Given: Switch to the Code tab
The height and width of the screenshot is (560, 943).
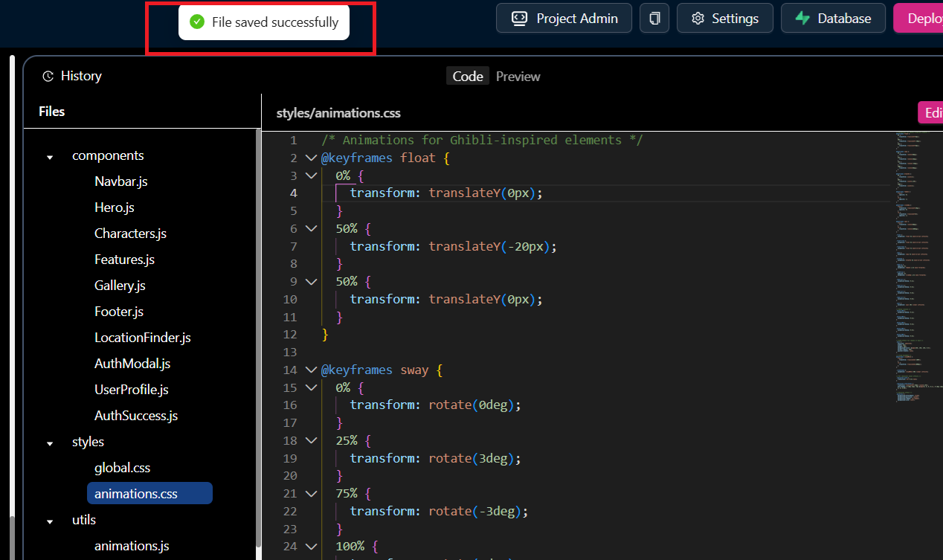Looking at the screenshot, I should click(x=468, y=76).
